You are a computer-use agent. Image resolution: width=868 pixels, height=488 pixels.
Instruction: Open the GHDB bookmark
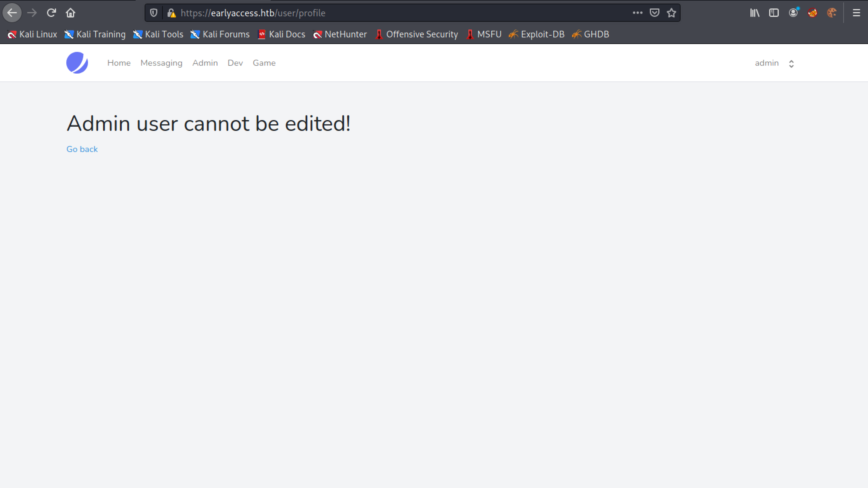[x=590, y=34]
